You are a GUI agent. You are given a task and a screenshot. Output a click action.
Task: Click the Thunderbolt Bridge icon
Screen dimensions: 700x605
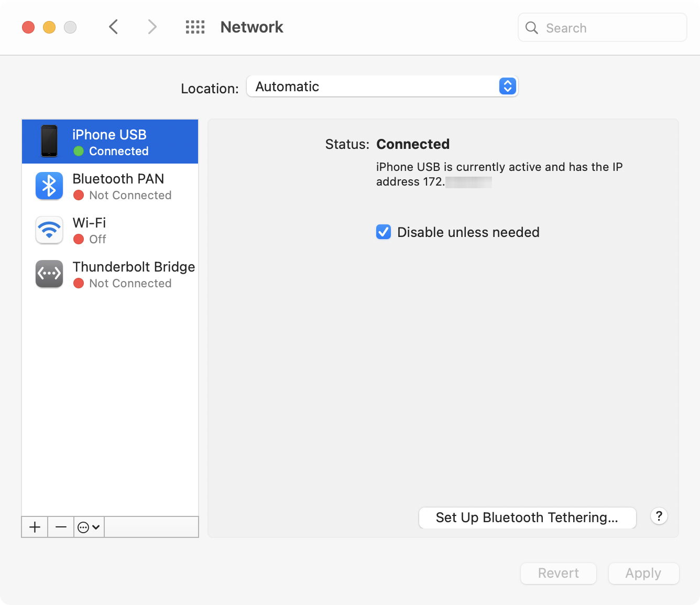pos(49,274)
